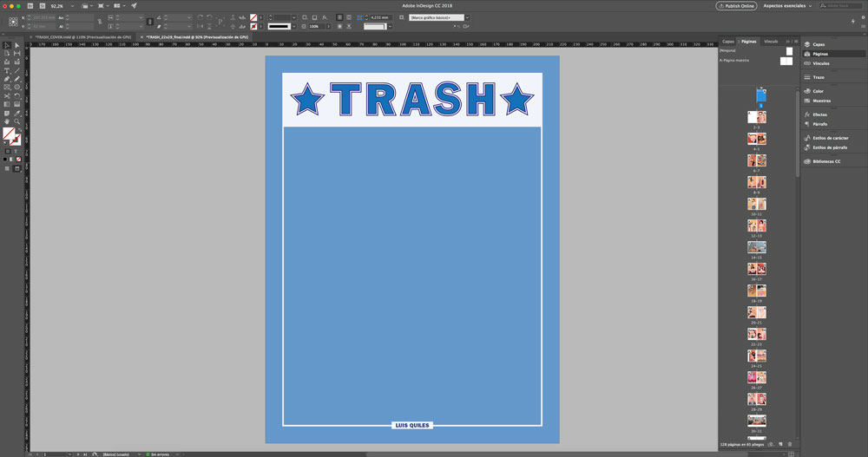
Task: Switch to TRASH_22x29_final.indd document tab
Action: pyautogui.click(x=196, y=36)
